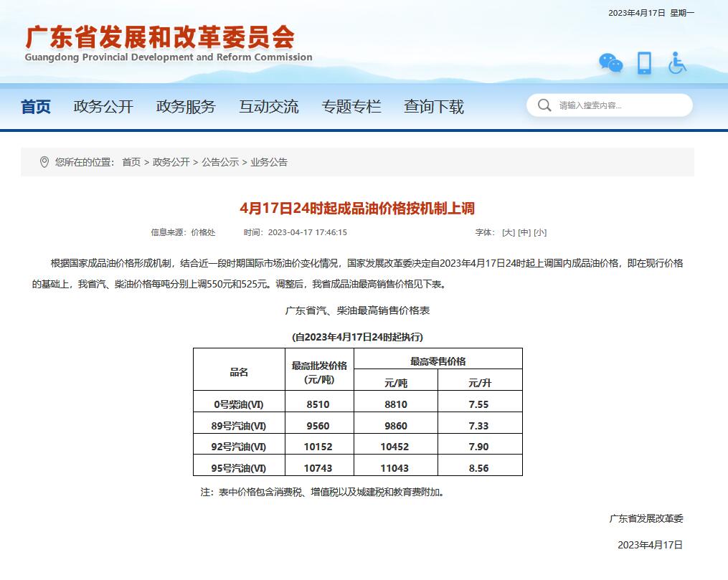This screenshot has width=728, height=580.
Task: Click the location pin icon in breadcrumb
Action: [44, 162]
